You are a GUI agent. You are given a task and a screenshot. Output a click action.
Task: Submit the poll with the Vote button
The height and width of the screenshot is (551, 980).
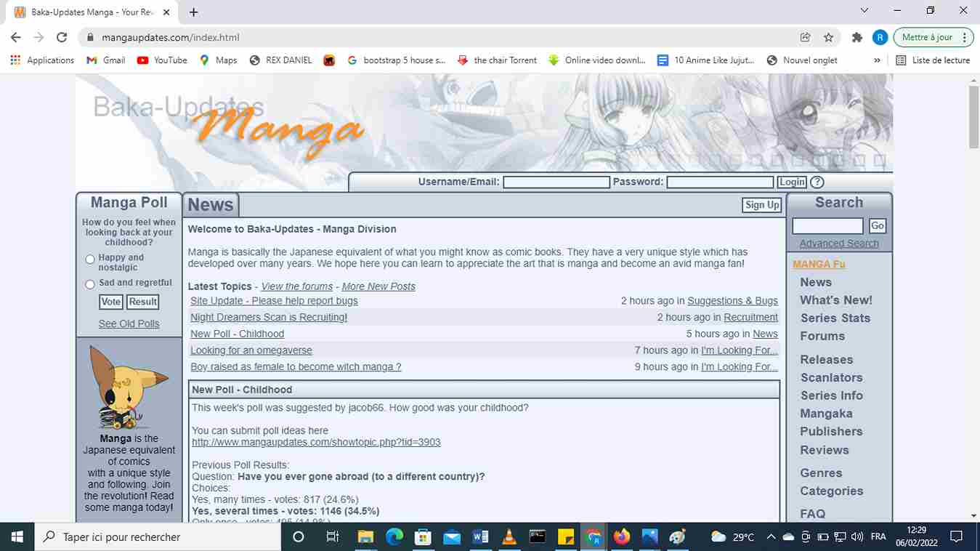[111, 302]
